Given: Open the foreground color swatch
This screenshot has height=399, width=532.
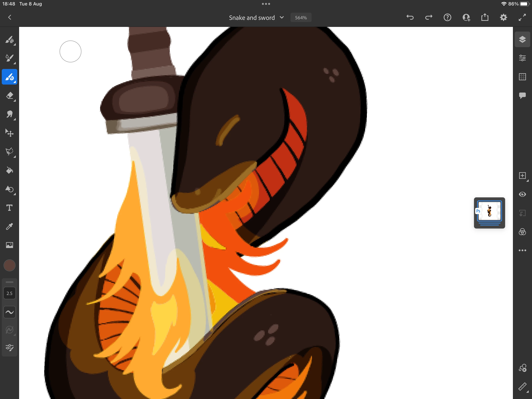Looking at the screenshot, I should (x=9, y=265).
